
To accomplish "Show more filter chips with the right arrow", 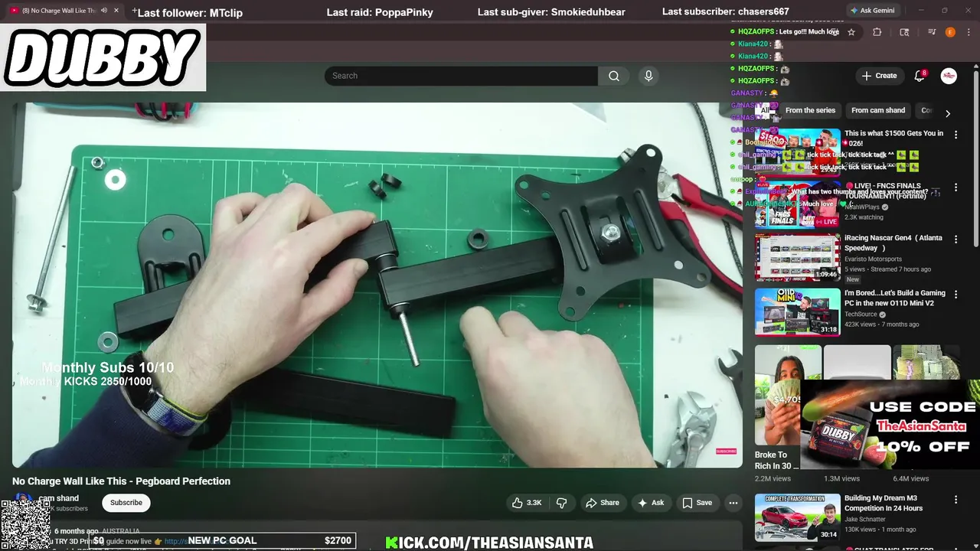I will 948,113.
